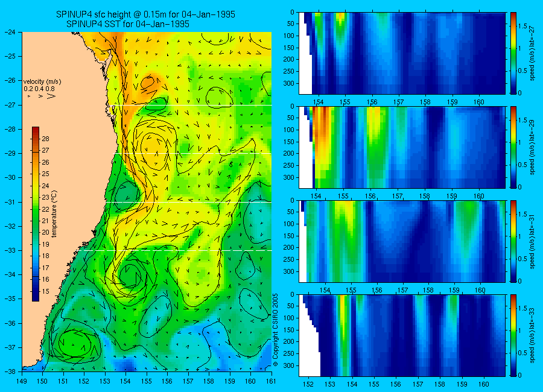
Task: Click the "velocity (m/s)" legend label
Action: pyautogui.click(x=42, y=82)
